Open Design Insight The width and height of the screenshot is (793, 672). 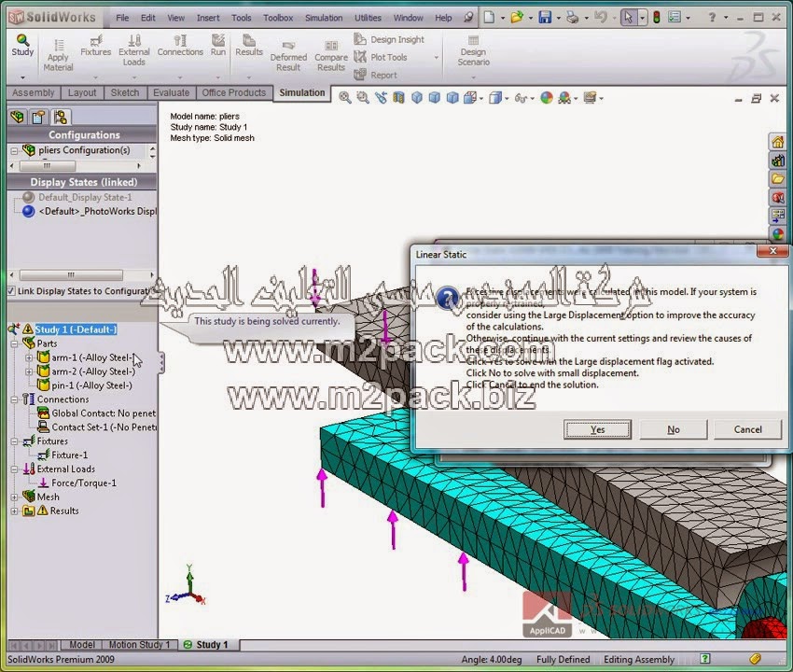389,39
